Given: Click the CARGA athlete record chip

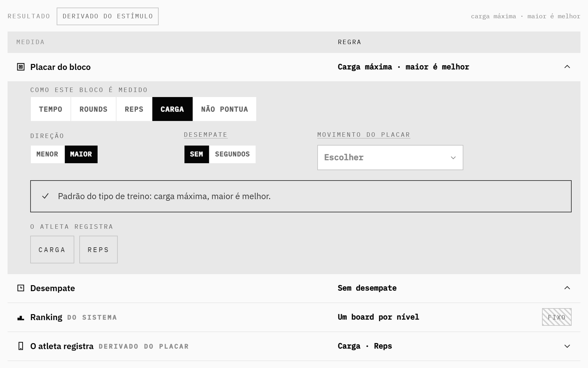Looking at the screenshot, I should [x=52, y=250].
